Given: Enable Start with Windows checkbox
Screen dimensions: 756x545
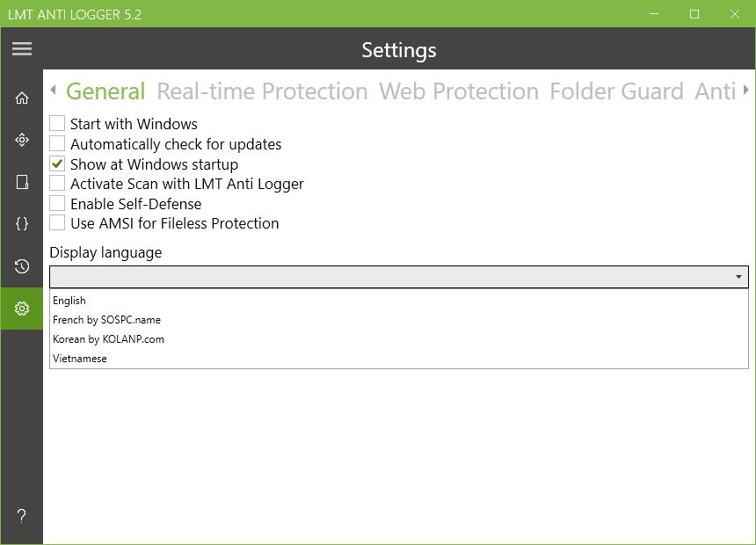Looking at the screenshot, I should (57, 124).
